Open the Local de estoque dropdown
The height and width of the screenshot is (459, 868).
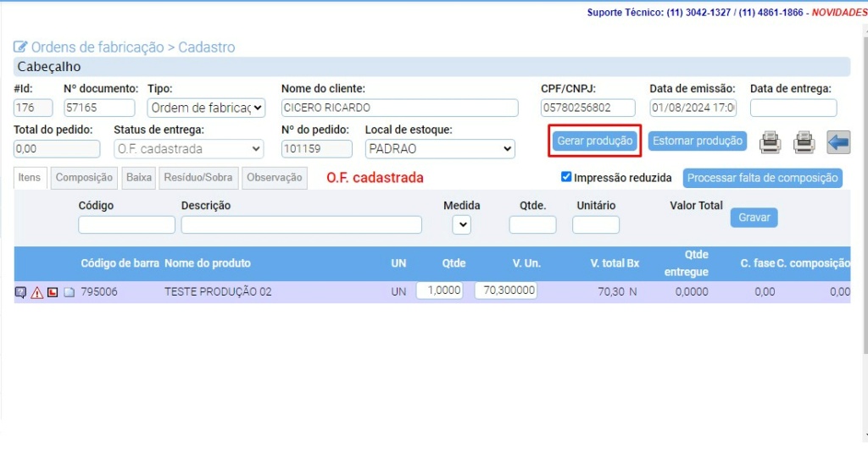point(440,149)
